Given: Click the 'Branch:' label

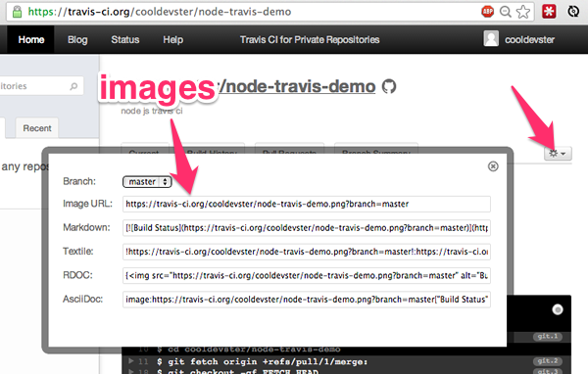Looking at the screenshot, I should 79,181.
